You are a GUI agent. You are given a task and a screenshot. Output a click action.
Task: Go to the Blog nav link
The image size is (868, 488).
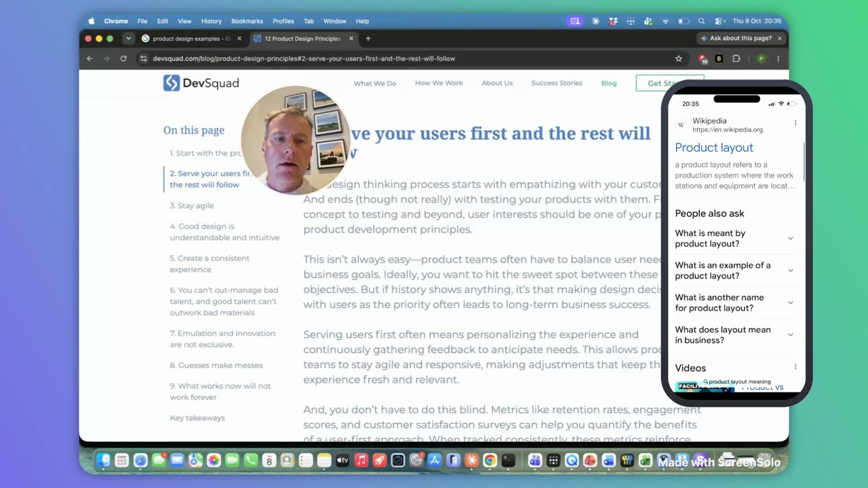coord(609,83)
